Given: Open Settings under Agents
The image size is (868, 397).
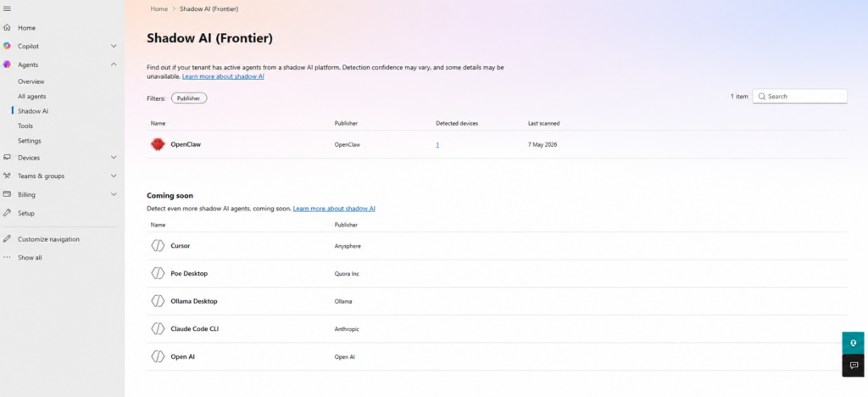Looking at the screenshot, I should [x=30, y=141].
